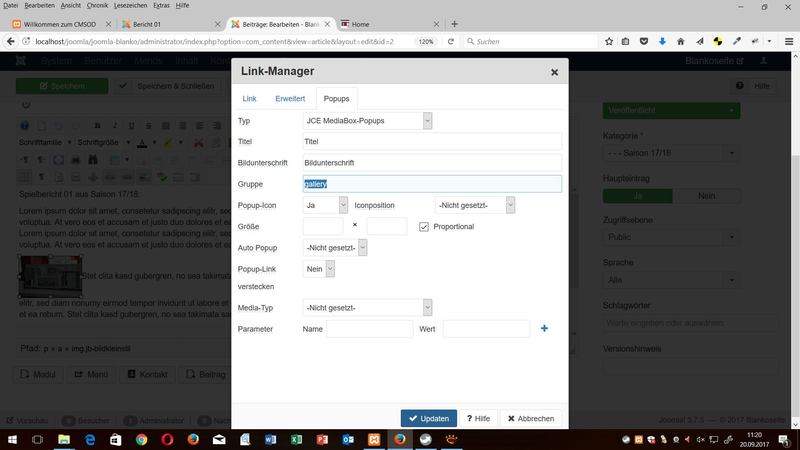Click Abbrechen to cancel the dialog

pyautogui.click(x=531, y=418)
